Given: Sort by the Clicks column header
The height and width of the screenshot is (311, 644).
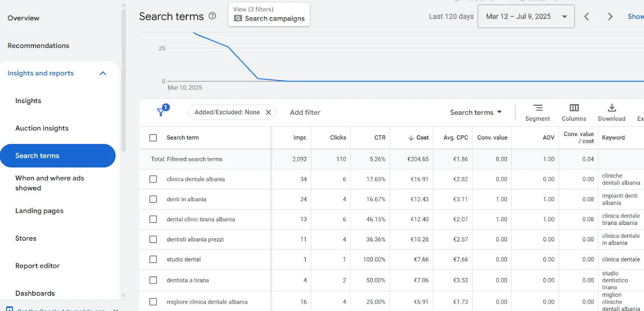Looking at the screenshot, I should pyautogui.click(x=338, y=138).
